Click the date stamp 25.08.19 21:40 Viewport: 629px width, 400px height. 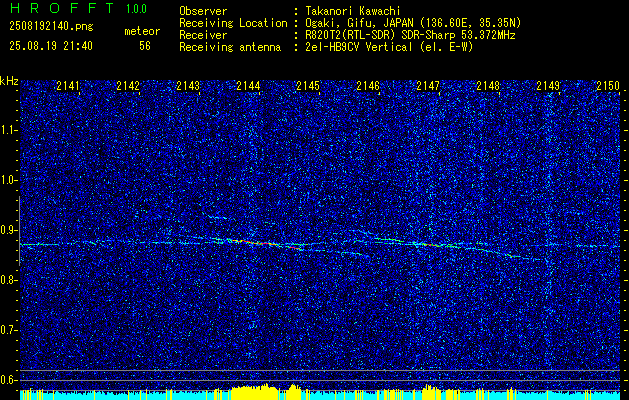tap(51, 46)
